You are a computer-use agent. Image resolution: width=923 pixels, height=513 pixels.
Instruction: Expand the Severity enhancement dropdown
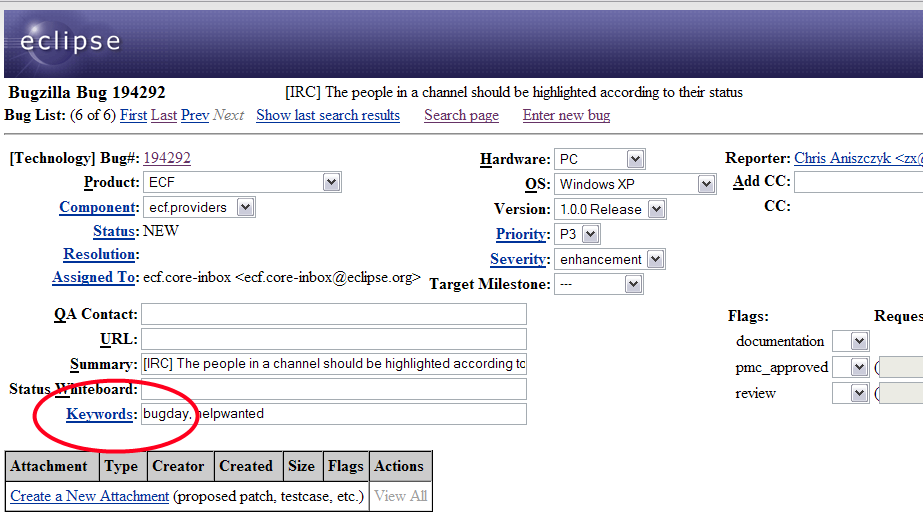pyautogui.click(x=610, y=259)
